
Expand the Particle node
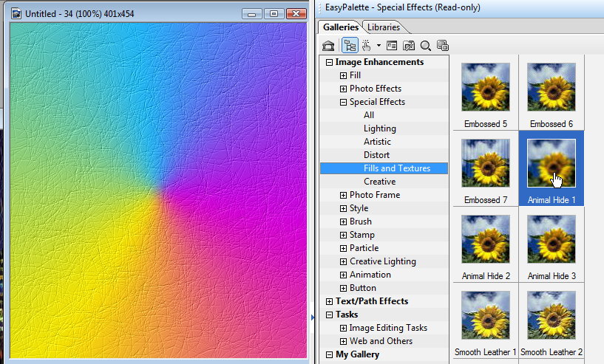[x=343, y=249]
